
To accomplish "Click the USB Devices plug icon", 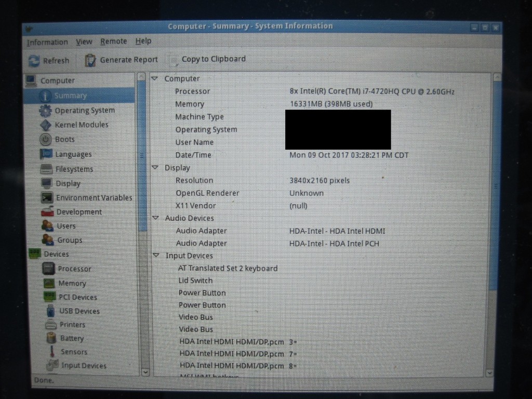I will tap(50, 311).
